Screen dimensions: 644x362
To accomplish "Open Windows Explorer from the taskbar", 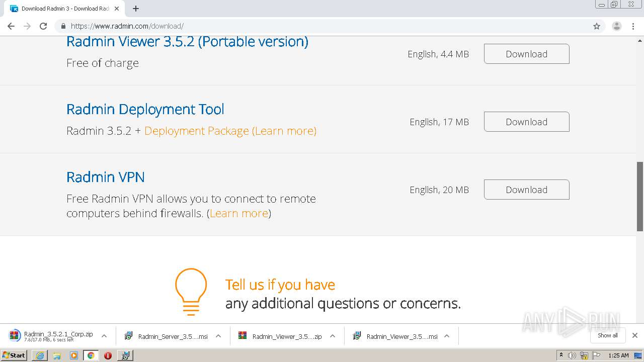I will [x=57, y=355].
